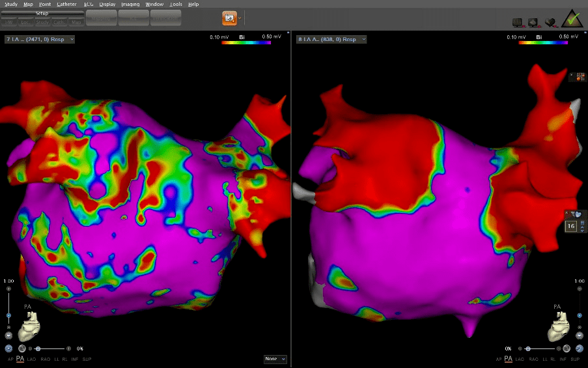Click the Setup button
Viewport: 588px width, 368px height.
click(42, 13)
